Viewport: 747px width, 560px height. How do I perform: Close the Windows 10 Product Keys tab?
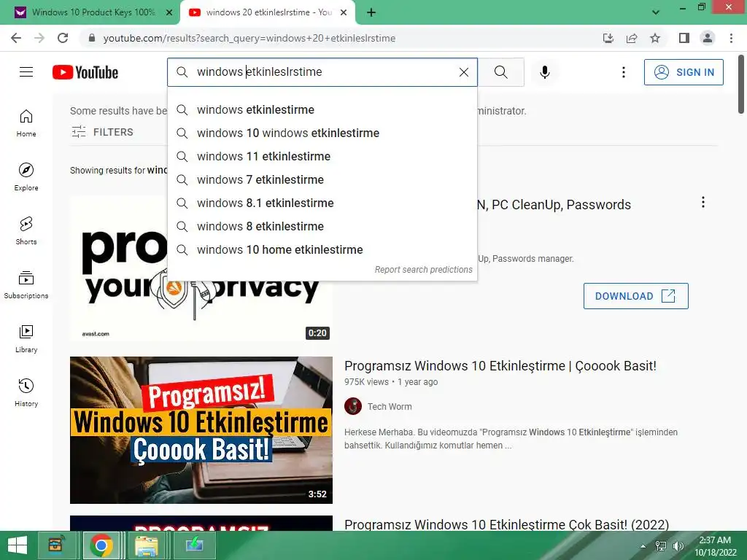click(x=169, y=13)
